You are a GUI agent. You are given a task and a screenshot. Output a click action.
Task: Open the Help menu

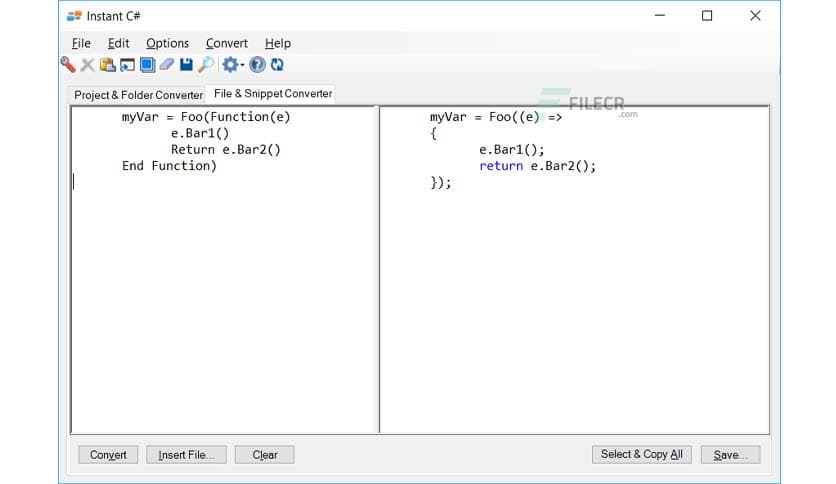click(278, 43)
